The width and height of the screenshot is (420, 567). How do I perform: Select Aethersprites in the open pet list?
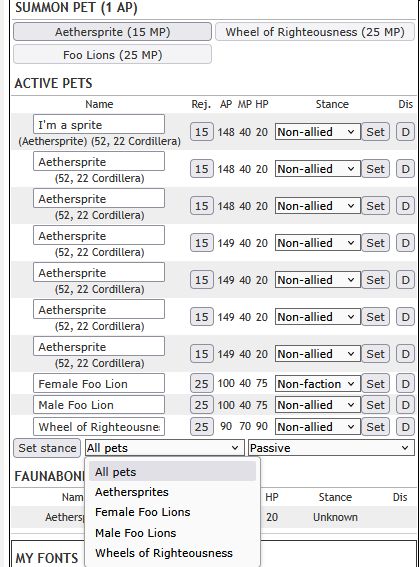[x=132, y=492]
